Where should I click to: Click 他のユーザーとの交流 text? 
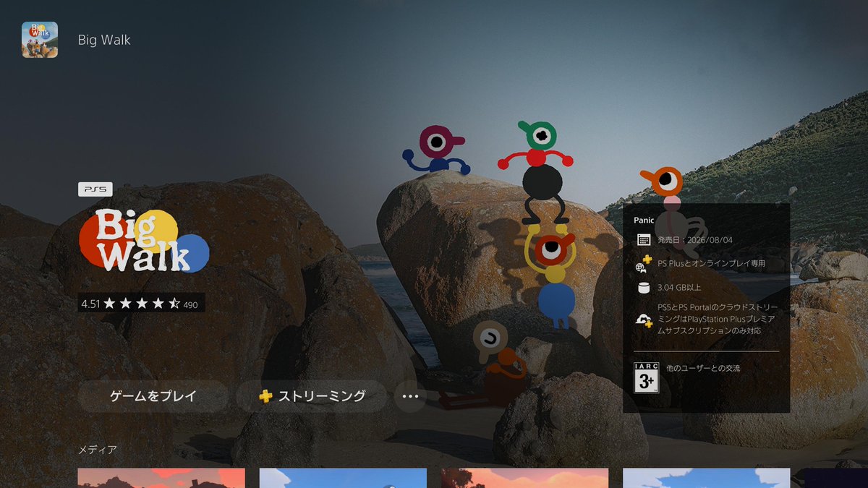point(703,369)
